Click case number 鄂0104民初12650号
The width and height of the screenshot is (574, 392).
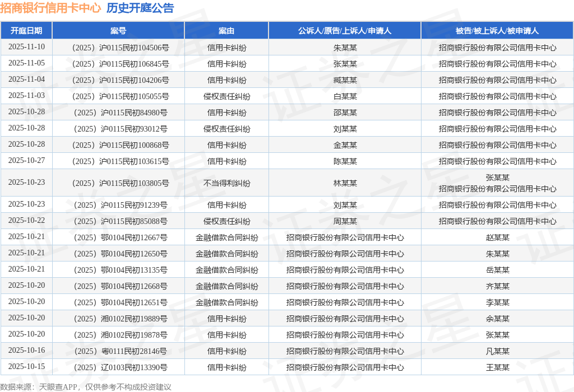[x=121, y=254]
